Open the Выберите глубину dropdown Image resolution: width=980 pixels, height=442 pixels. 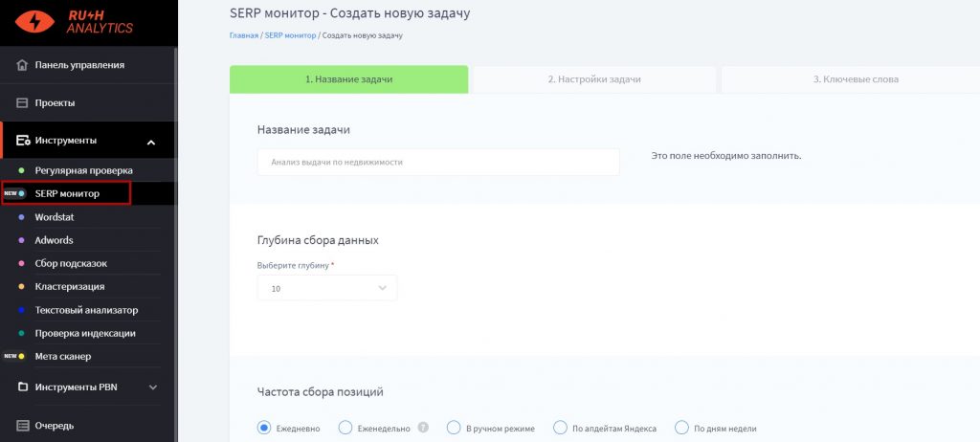(x=326, y=288)
